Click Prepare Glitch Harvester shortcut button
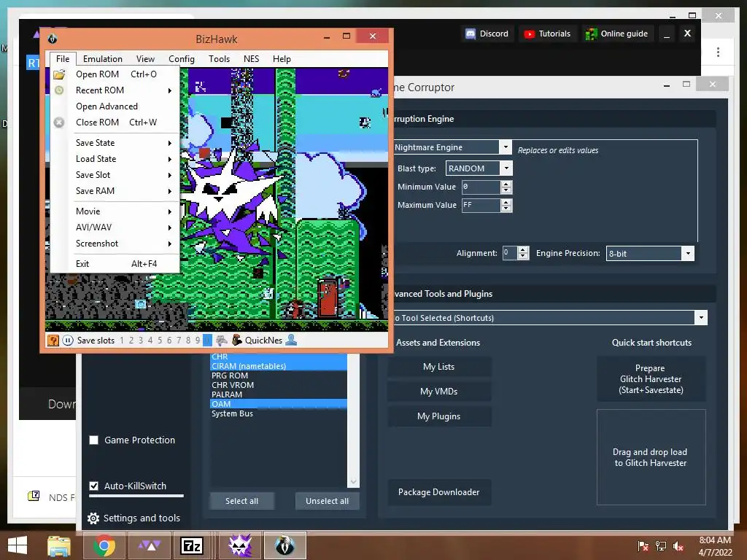This screenshot has height=560, width=747. (651, 379)
